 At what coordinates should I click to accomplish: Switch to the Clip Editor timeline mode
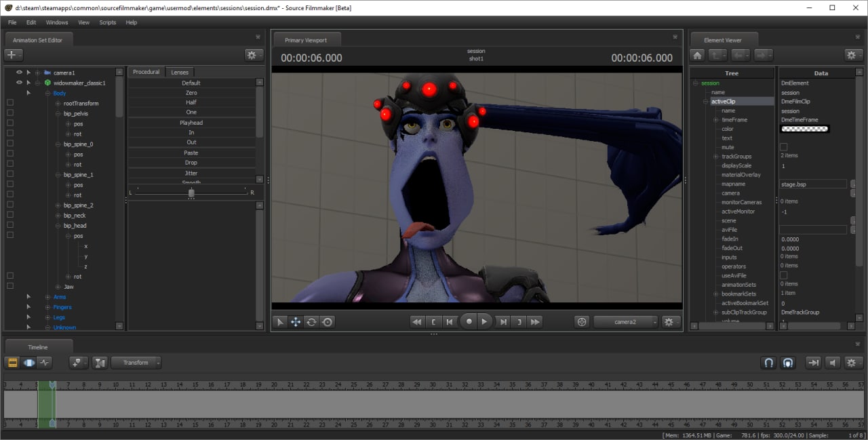tap(12, 363)
